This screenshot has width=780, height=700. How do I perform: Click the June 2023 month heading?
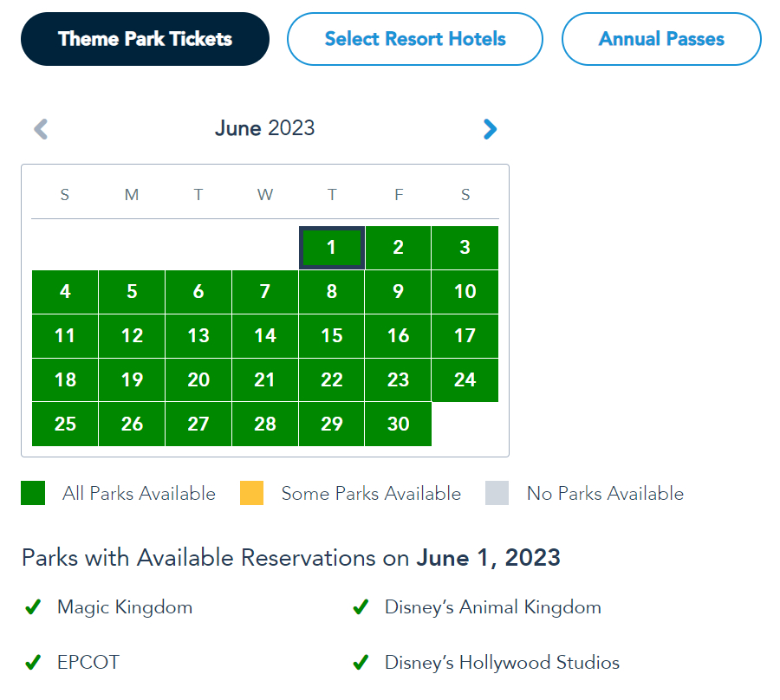click(x=264, y=129)
